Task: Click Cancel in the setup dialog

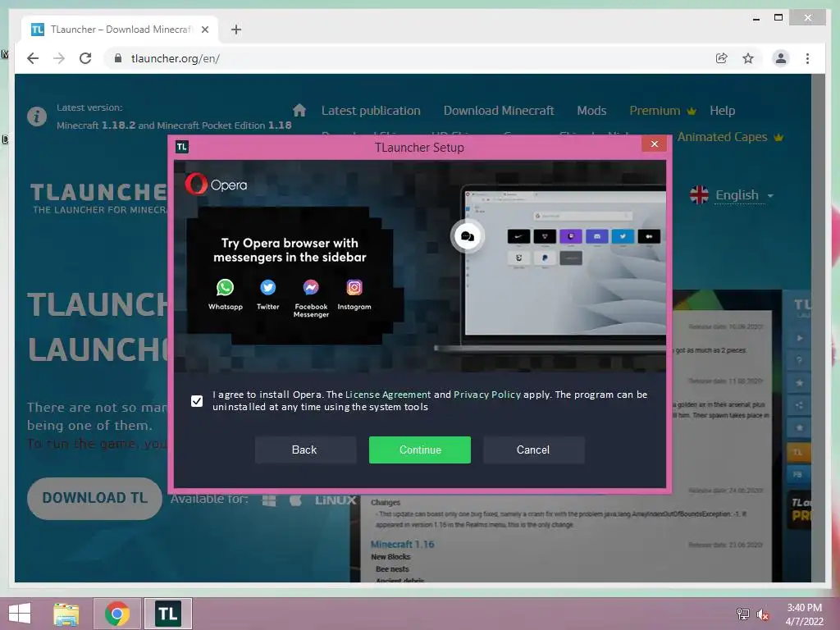Action: point(533,450)
